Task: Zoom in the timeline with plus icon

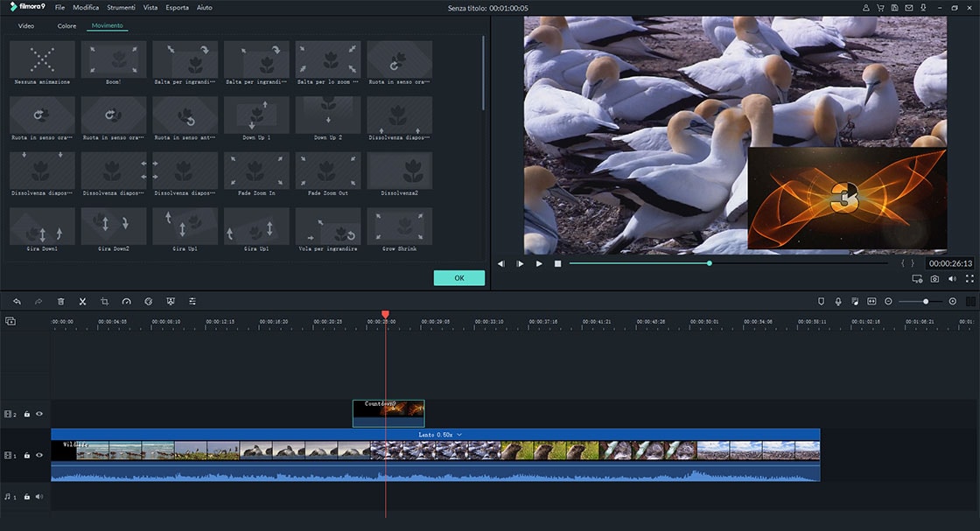Action: pos(953,302)
